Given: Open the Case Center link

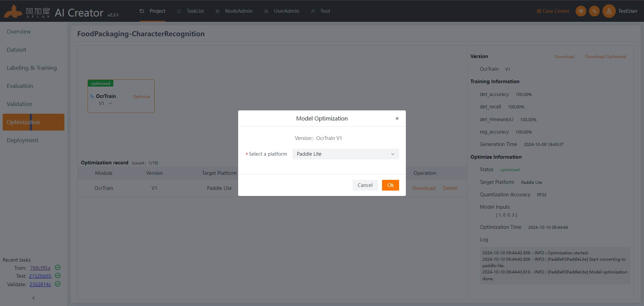Looking at the screenshot, I should (x=553, y=11).
